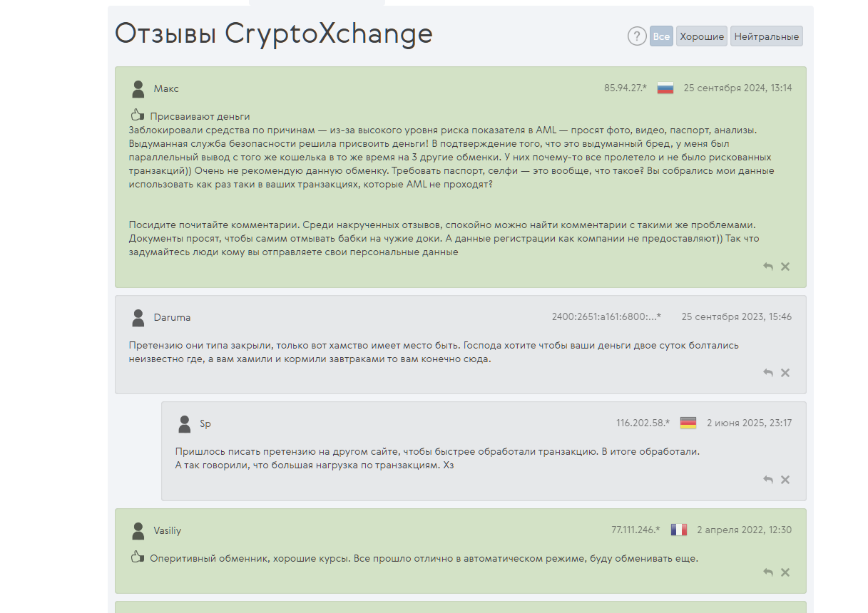Reply to Daruma's review via arrow icon
868x613 pixels.
coord(768,373)
